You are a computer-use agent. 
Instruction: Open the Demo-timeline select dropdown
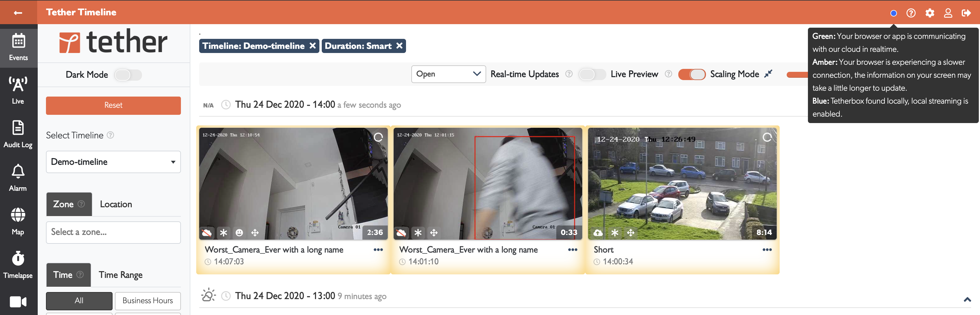[113, 162]
